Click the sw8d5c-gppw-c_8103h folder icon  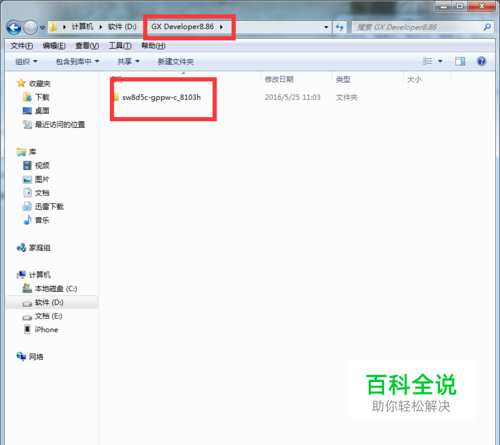pyautogui.click(x=116, y=97)
